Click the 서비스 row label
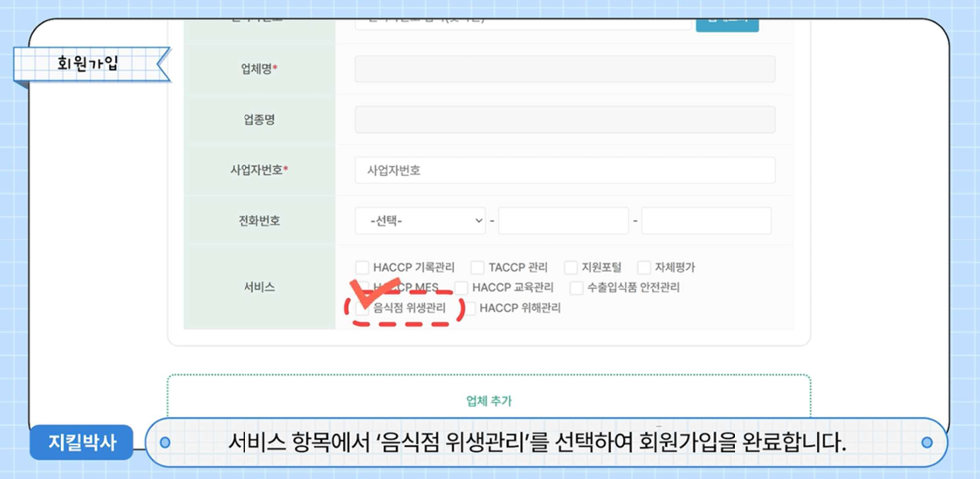Screen dimensions: 980x479 tap(259, 288)
